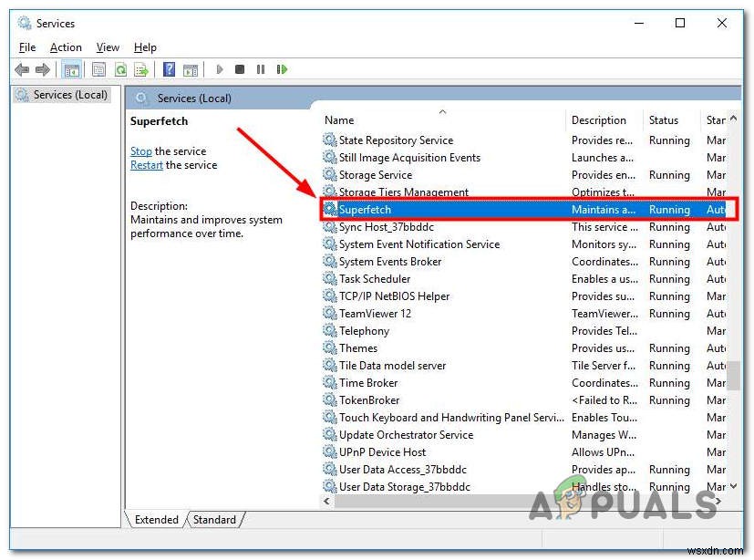Click the Properties toolbar icon
Viewport: 754px width, 560px height.
99,69
